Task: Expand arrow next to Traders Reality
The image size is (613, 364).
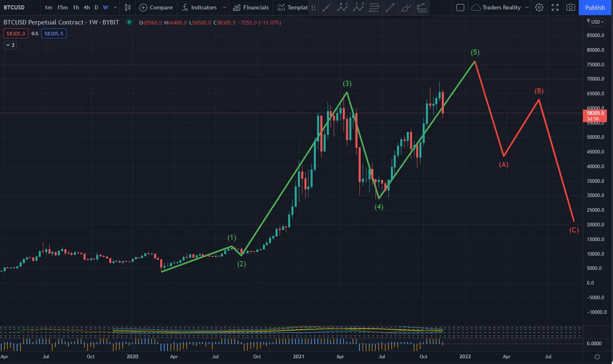Action: [527, 8]
